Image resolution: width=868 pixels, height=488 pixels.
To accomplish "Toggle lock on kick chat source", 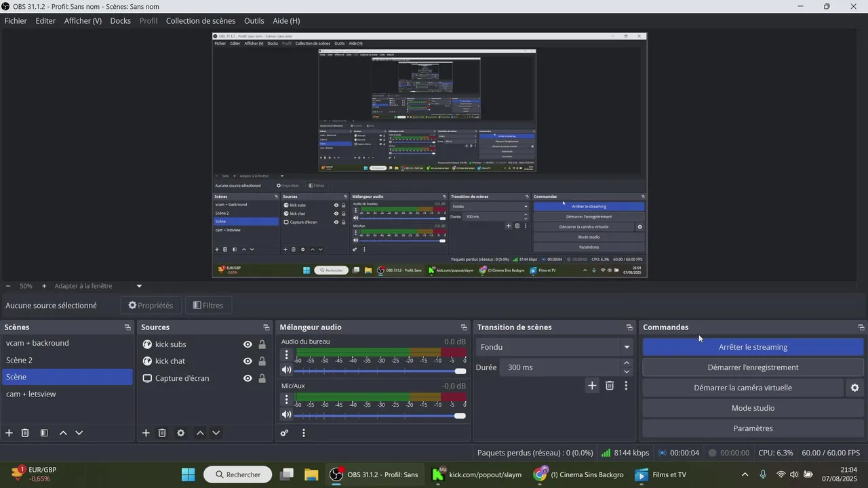I will click(x=262, y=361).
